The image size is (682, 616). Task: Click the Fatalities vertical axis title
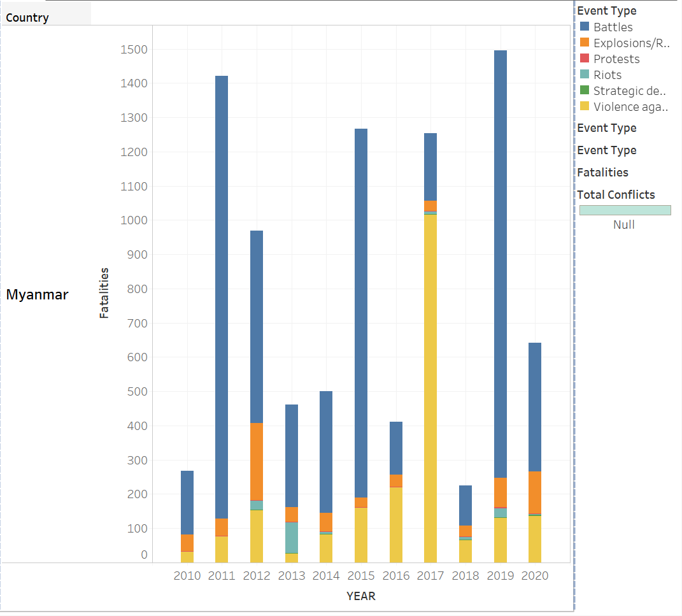coord(104,293)
